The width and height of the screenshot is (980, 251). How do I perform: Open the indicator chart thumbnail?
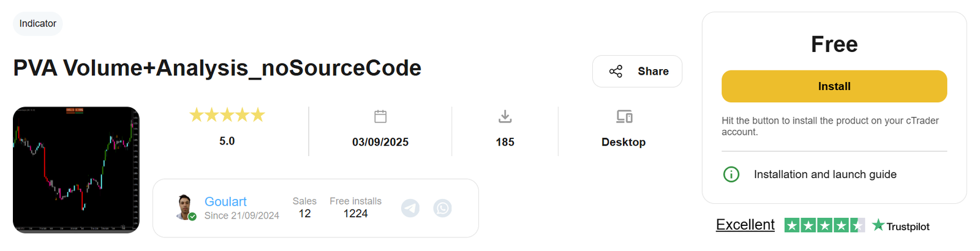point(76,170)
